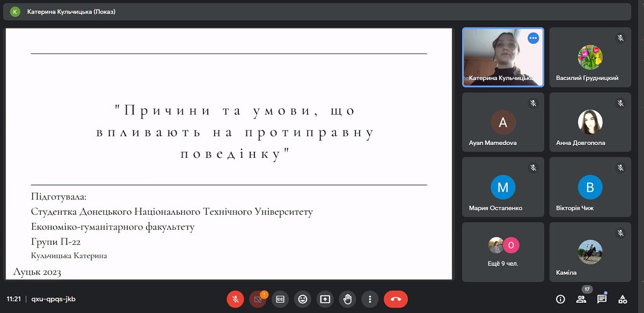This screenshot has width=644, height=313.
Task: Unmute the microphone button
Action: pyautogui.click(x=235, y=299)
